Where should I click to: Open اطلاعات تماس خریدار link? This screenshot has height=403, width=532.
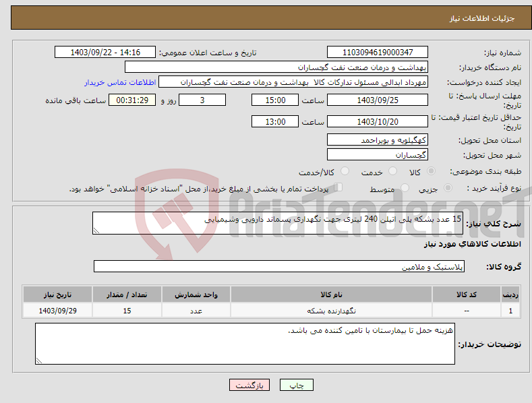point(120,82)
